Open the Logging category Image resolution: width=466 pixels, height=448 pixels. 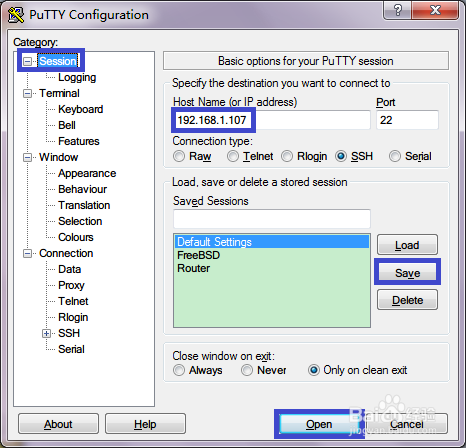(77, 77)
